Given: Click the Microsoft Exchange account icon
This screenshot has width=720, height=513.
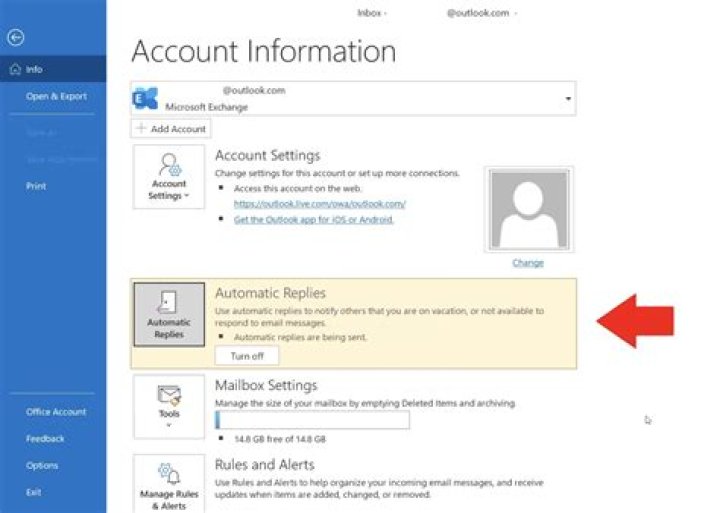Looking at the screenshot, I should (x=146, y=97).
